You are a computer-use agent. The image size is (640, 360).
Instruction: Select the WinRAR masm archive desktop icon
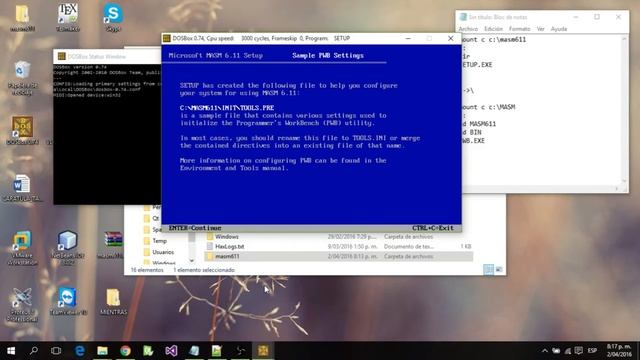(113, 245)
